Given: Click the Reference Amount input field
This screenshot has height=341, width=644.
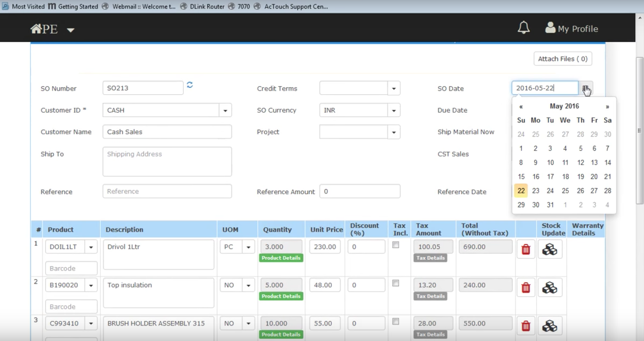Looking at the screenshot, I should click(360, 191).
